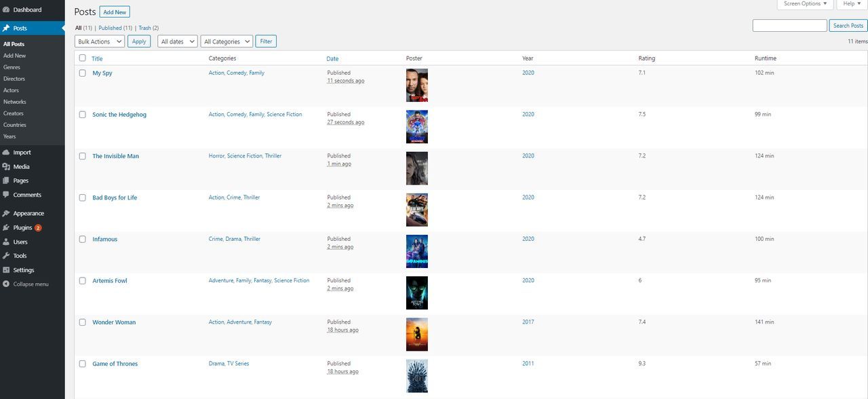Open the Sonic the Hedgehog poster thumbnail
Image resolution: width=868 pixels, height=399 pixels.
tap(417, 127)
